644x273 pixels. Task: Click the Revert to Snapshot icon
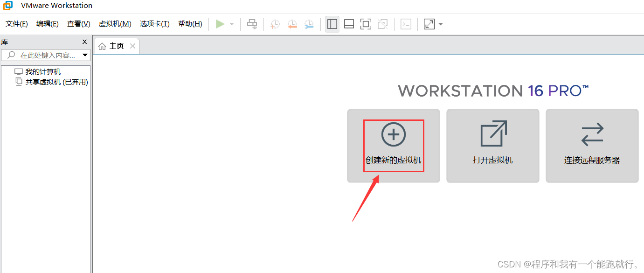(292, 24)
